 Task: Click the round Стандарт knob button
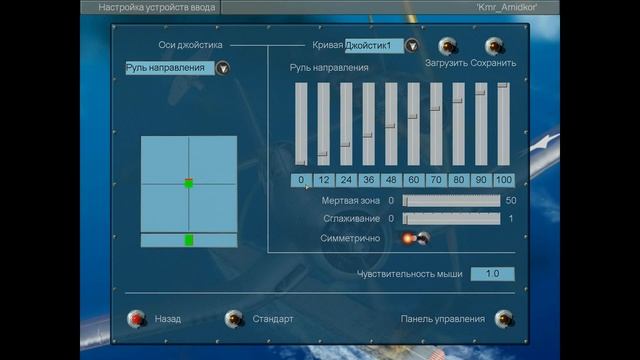(234, 319)
